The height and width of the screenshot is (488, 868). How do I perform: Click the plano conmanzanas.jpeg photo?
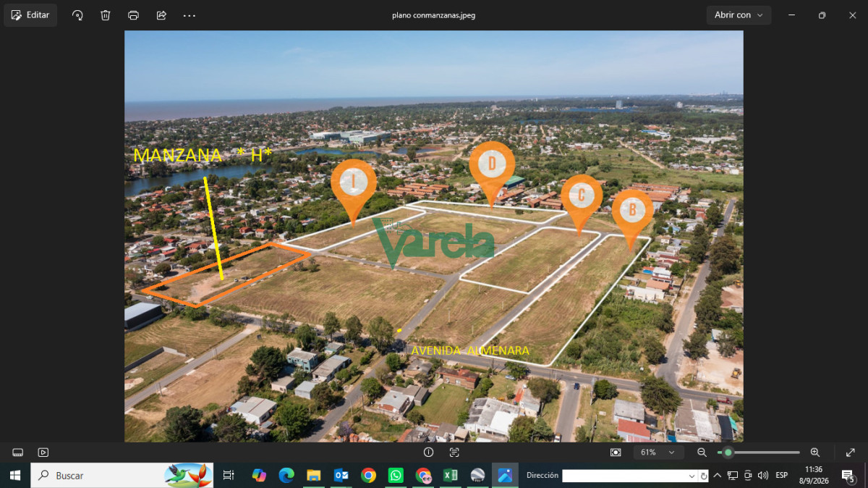pos(434,236)
